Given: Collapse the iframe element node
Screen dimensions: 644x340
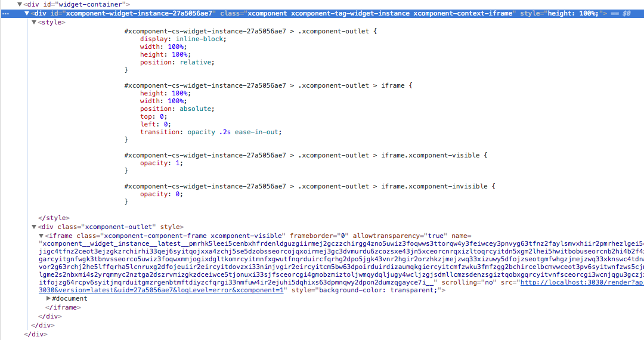Looking at the screenshot, I should click(41, 236).
